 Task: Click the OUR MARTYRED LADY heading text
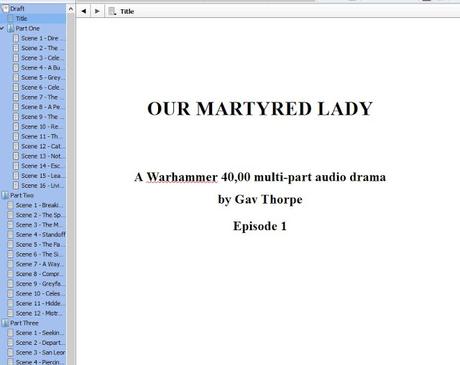tap(260, 109)
